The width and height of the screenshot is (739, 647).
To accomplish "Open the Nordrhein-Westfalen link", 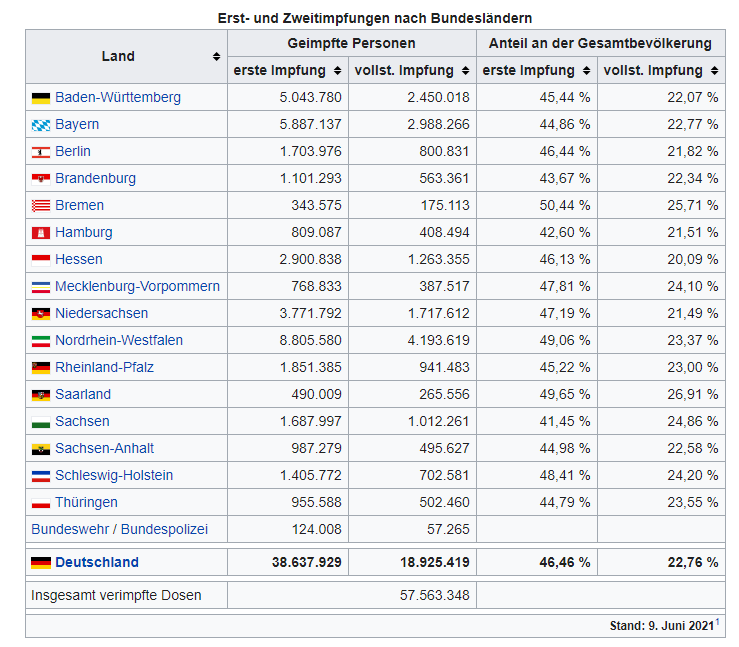I will 119,340.
